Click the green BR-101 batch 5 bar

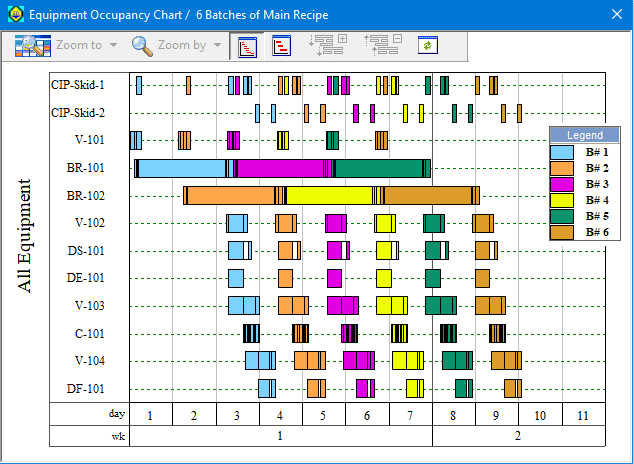tap(379, 168)
